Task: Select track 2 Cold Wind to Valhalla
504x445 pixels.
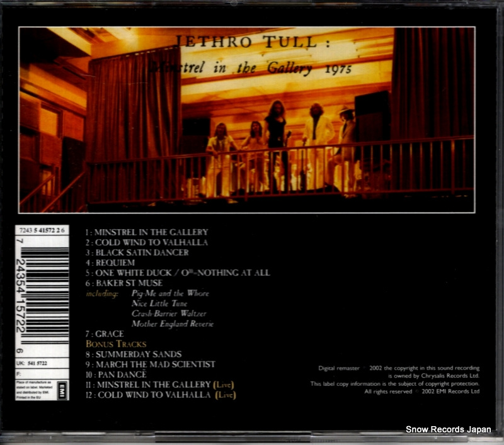Action: point(147,242)
